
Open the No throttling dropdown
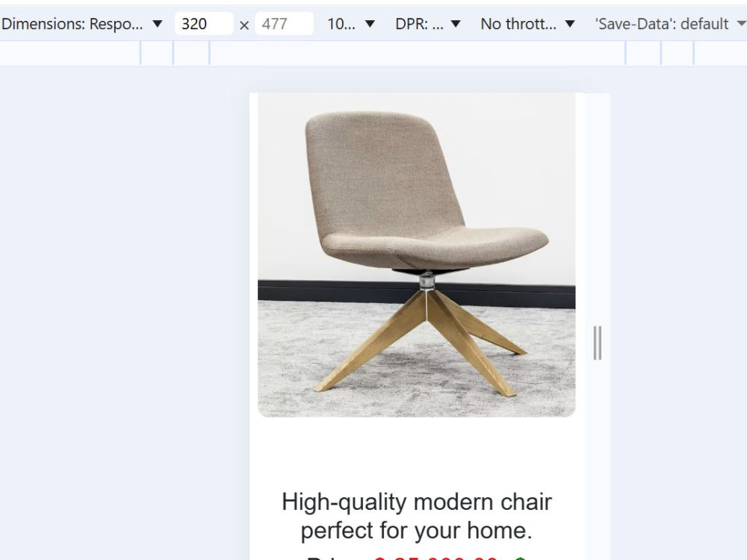[x=527, y=24]
